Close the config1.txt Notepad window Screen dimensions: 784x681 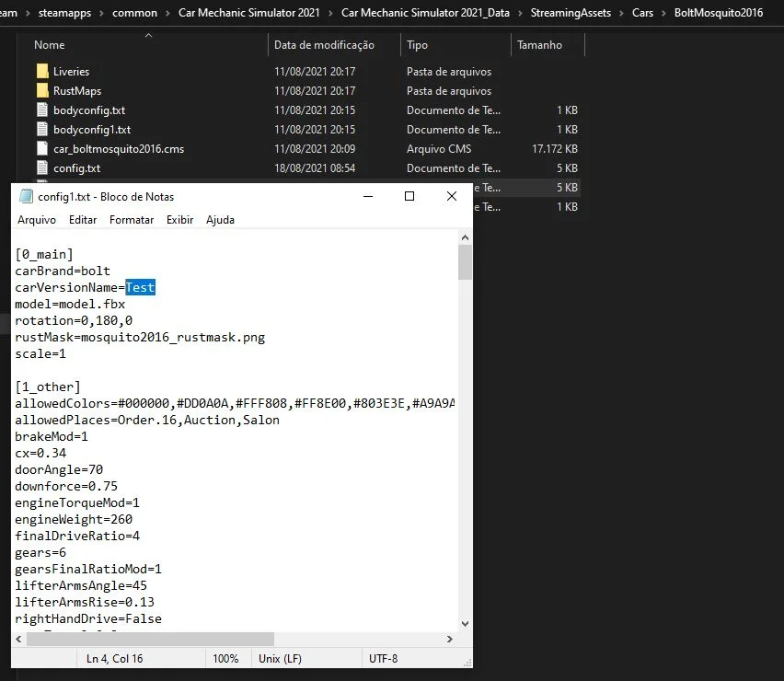[452, 196]
